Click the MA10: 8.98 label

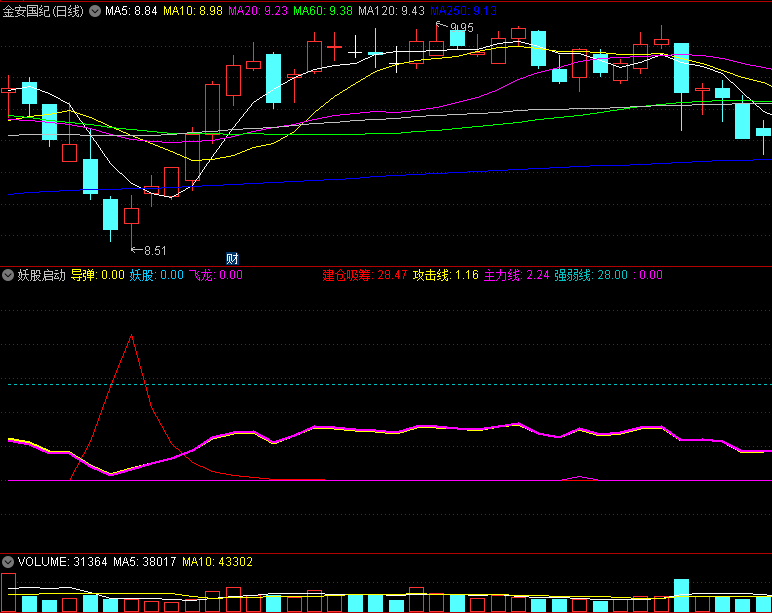pos(193,11)
